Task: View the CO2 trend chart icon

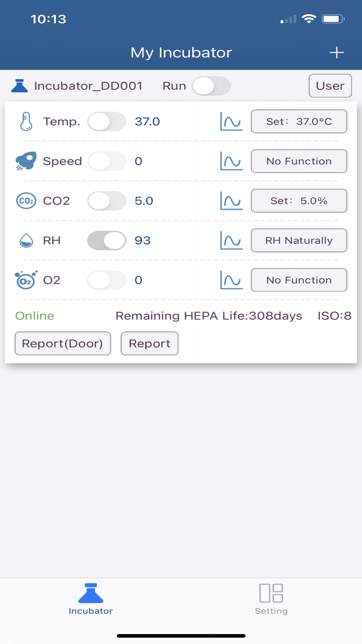Action: pyautogui.click(x=231, y=201)
